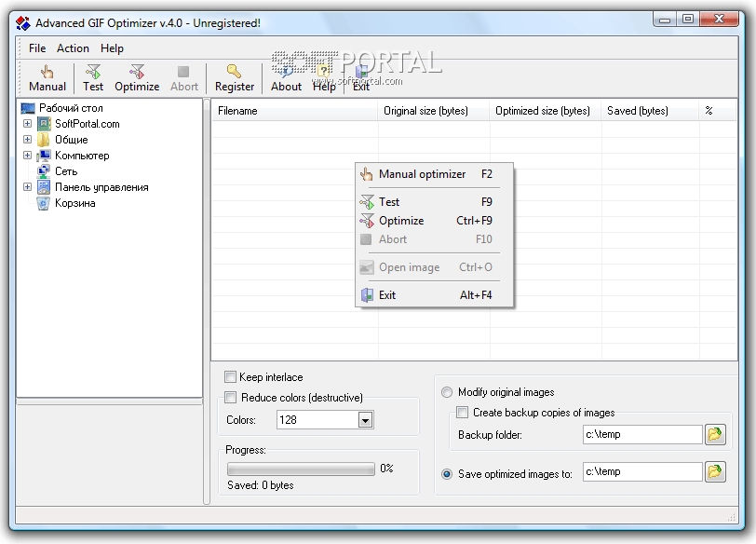Open Register via the key icon
This screenshot has height=544, width=756.
click(234, 72)
